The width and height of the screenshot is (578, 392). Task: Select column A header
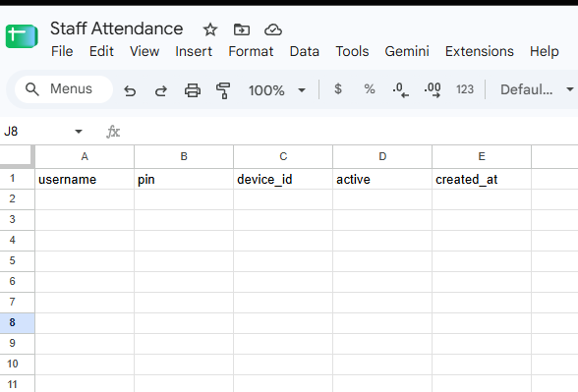pyautogui.click(x=85, y=156)
